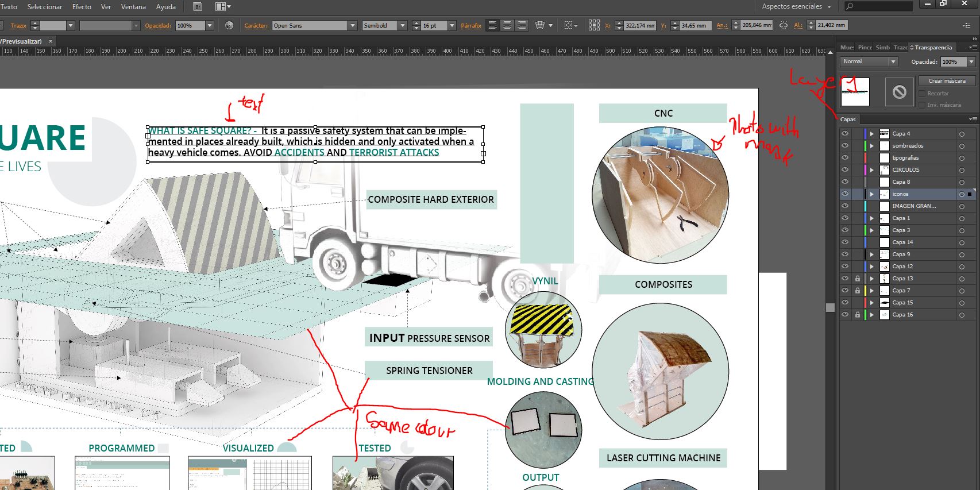The height and width of the screenshot is (490, 980).
Task: Hide the IMAGEN GRAN layer
Action: click(x=845, y=206)
